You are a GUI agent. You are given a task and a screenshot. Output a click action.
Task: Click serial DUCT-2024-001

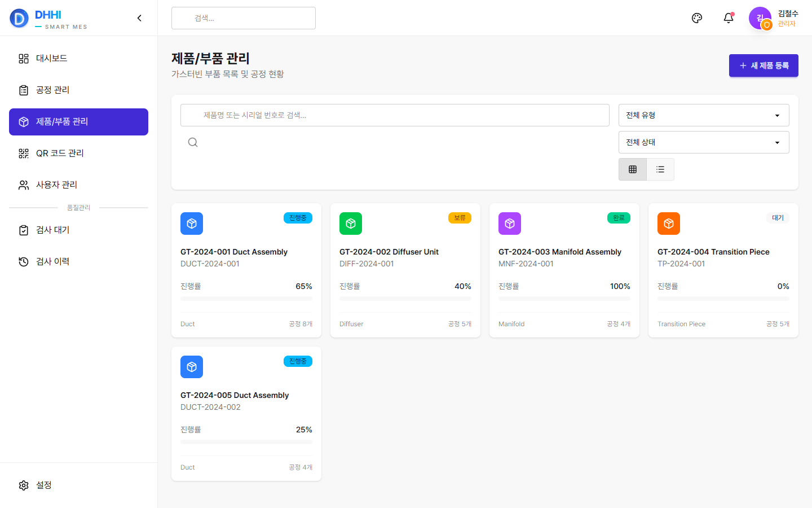210,264
